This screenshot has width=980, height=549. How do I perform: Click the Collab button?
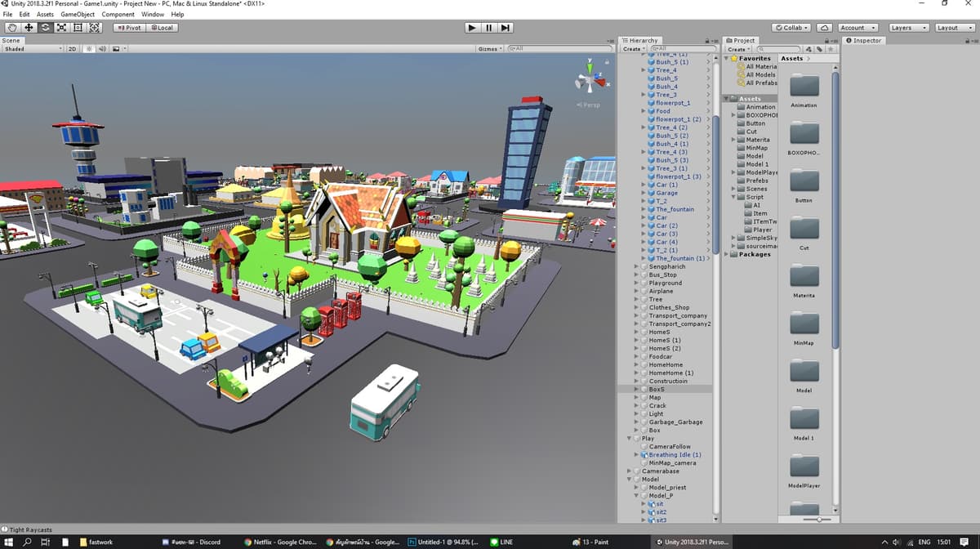pyautogui.click(x=792, y=28)
